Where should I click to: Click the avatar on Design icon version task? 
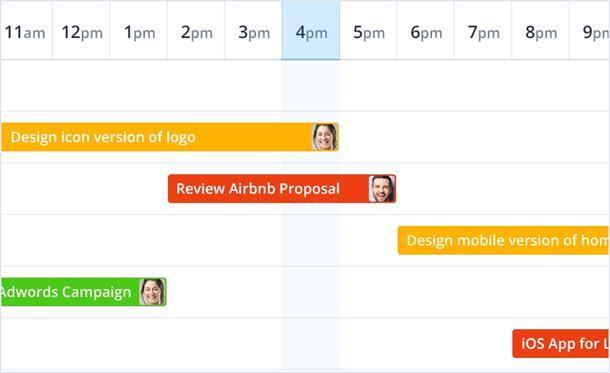[x=325, y=137]
